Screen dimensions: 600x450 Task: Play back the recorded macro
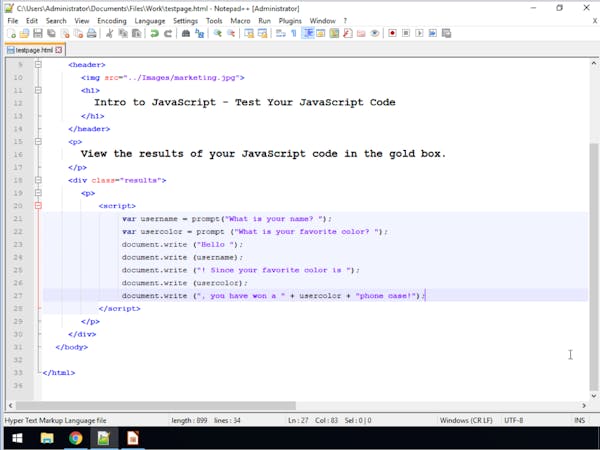(419, 34)
